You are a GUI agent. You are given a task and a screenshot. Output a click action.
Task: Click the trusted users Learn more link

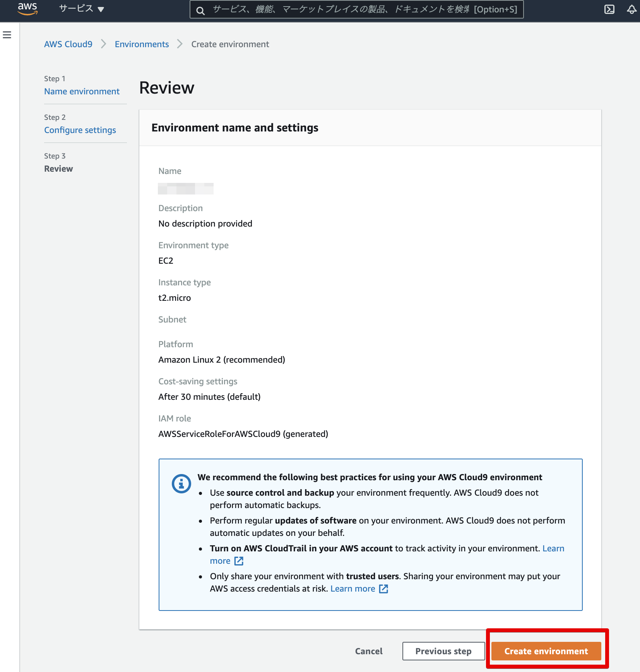click(x=353, y=588)
